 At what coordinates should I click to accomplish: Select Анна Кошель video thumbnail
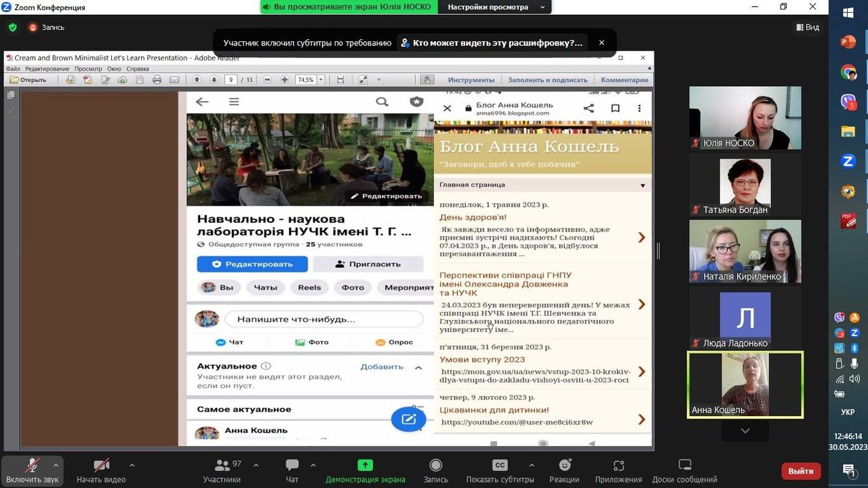click(x=745, y=384)
